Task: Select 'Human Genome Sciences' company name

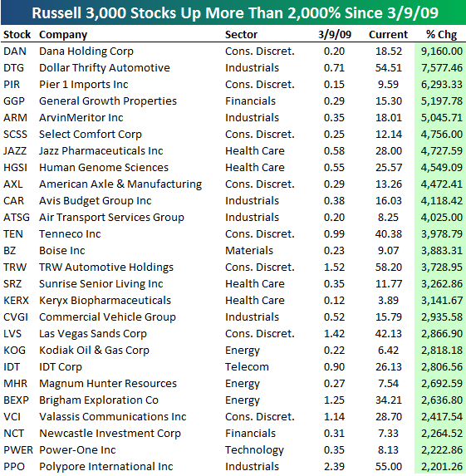Action: point(104,168)
